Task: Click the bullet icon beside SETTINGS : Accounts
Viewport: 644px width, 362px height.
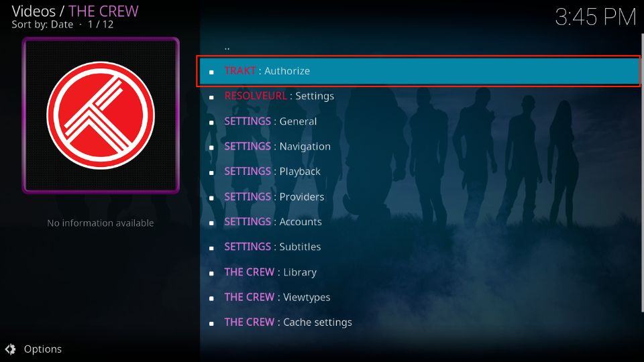Action: tap(211, 223)
